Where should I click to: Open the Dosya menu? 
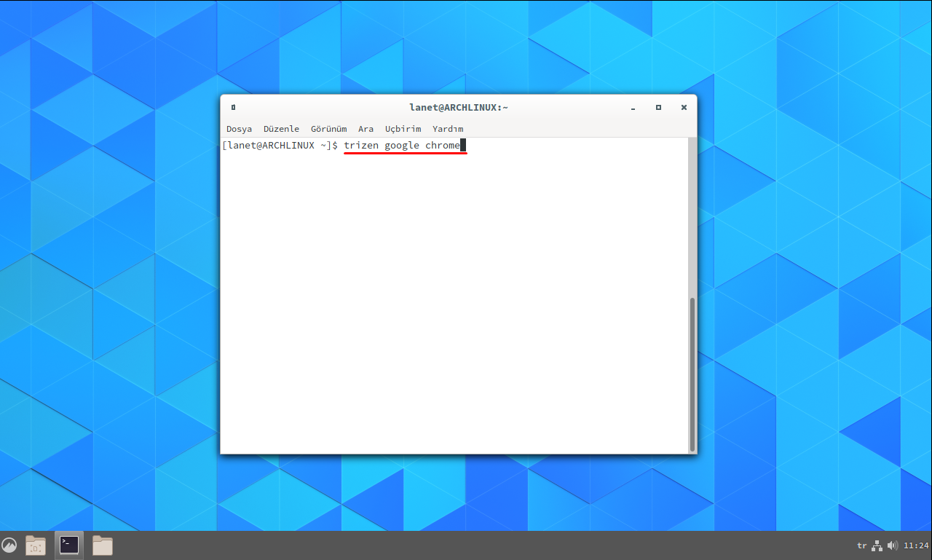(x=239, y=129)
